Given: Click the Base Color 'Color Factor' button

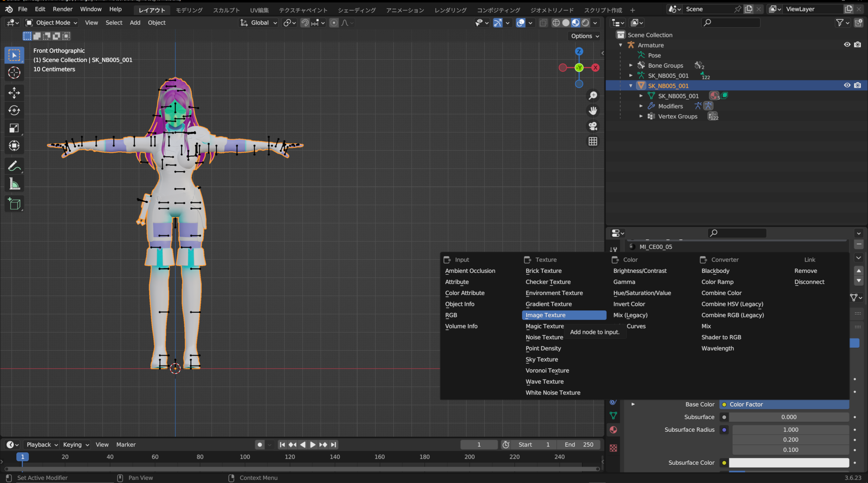Looking at the screenshot, I should pyautogui.click(x=784, y=404).
